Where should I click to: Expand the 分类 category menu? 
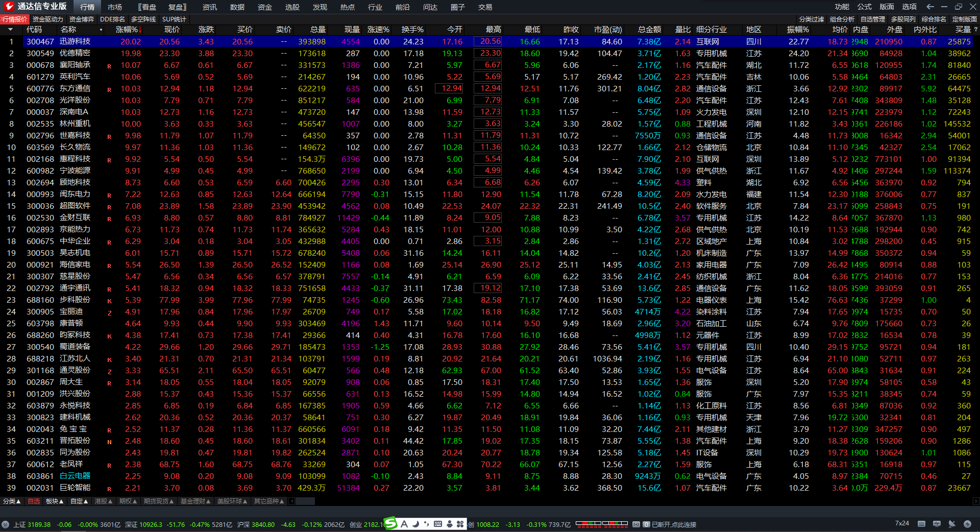click(x=12, y=501)
